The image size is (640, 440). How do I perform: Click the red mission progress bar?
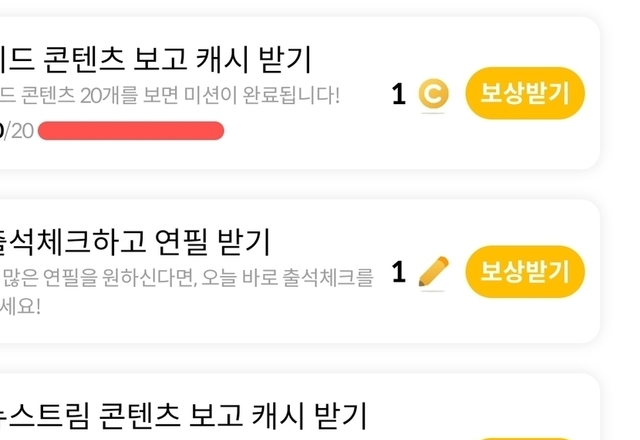tap(130, 131)
